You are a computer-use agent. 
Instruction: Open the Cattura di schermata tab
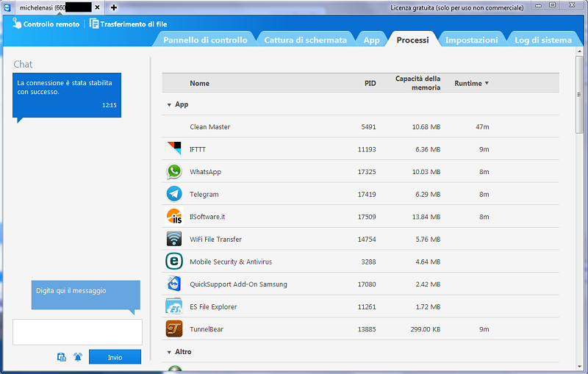click(305, 40)
